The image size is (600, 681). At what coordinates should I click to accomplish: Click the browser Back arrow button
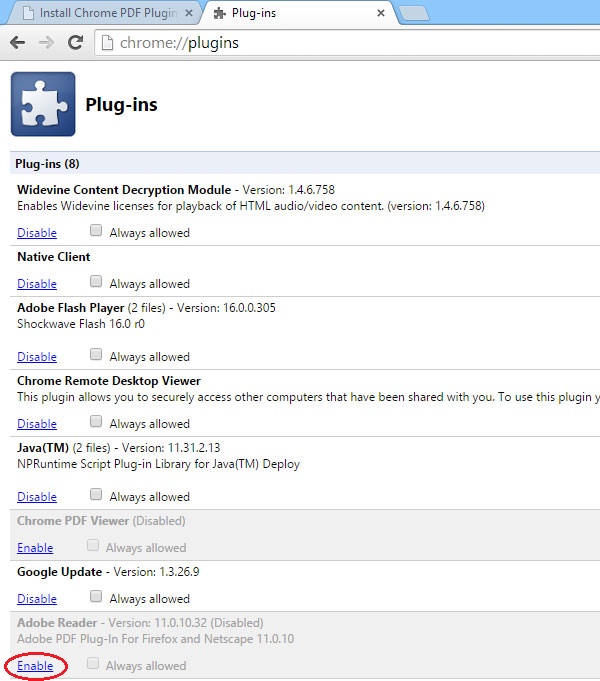tap(17, 43)
